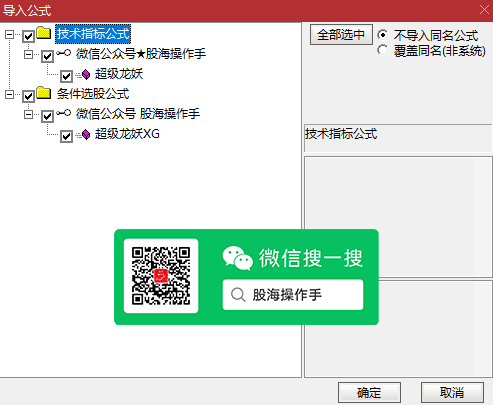Click the QR code in the green banner
493x405 pixels.
pos(161,276)
